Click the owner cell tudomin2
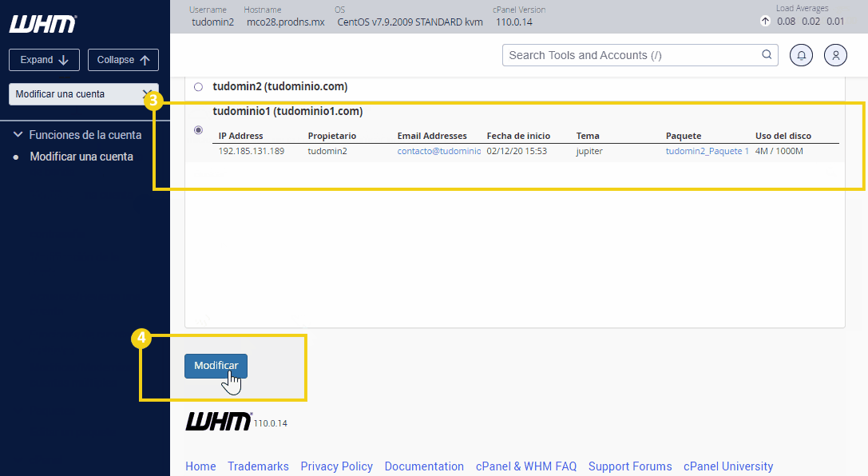 pos(327,151)
